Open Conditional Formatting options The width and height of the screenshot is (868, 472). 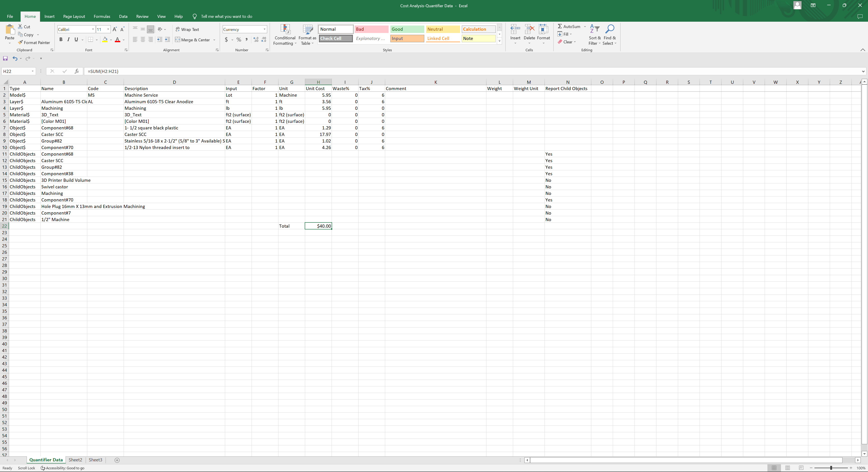coord(285,35)
